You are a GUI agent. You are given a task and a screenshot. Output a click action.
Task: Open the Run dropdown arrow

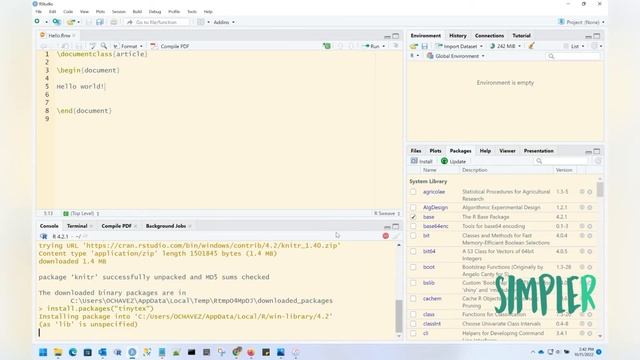pos(384,46)
